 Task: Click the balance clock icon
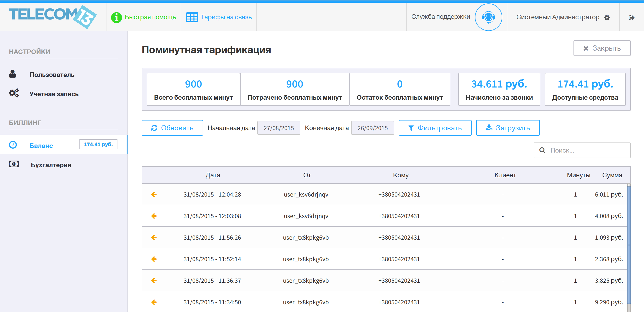pyautogui.click(x=13, y=145)
